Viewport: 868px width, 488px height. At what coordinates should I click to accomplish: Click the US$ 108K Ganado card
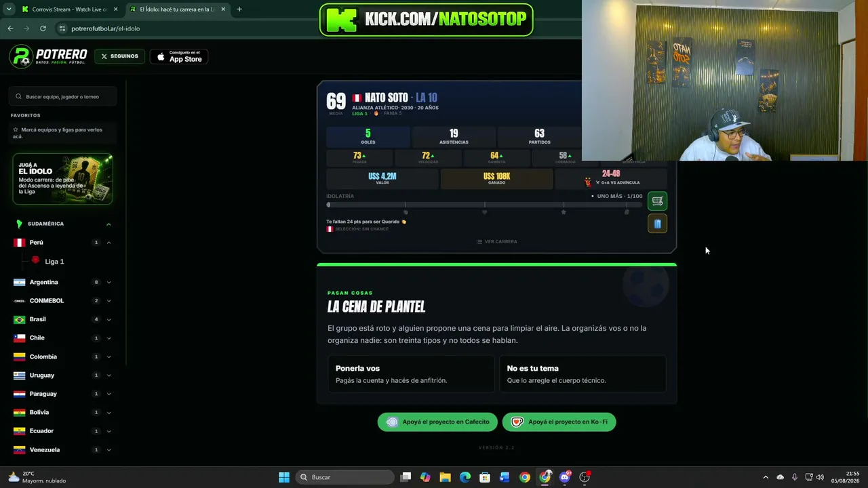[496, 178]
